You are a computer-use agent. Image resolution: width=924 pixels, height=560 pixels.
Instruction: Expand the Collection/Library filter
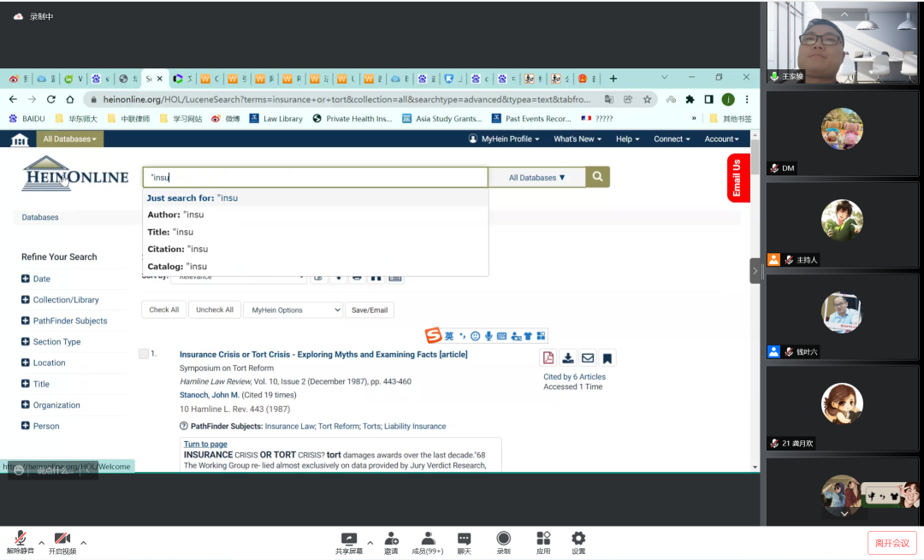(x=26, y=300)
